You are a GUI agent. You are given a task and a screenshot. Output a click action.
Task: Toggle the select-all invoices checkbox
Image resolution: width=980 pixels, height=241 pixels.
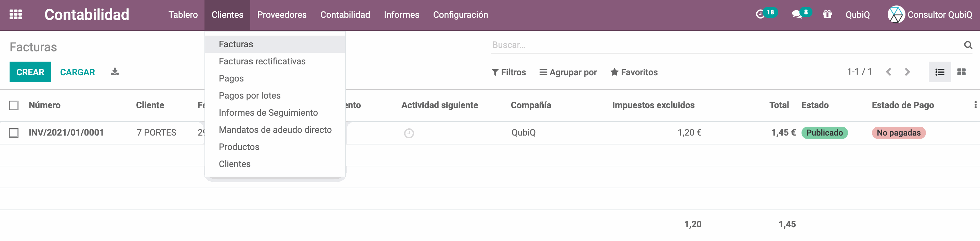pyautogui.click(x=14, y=105)
